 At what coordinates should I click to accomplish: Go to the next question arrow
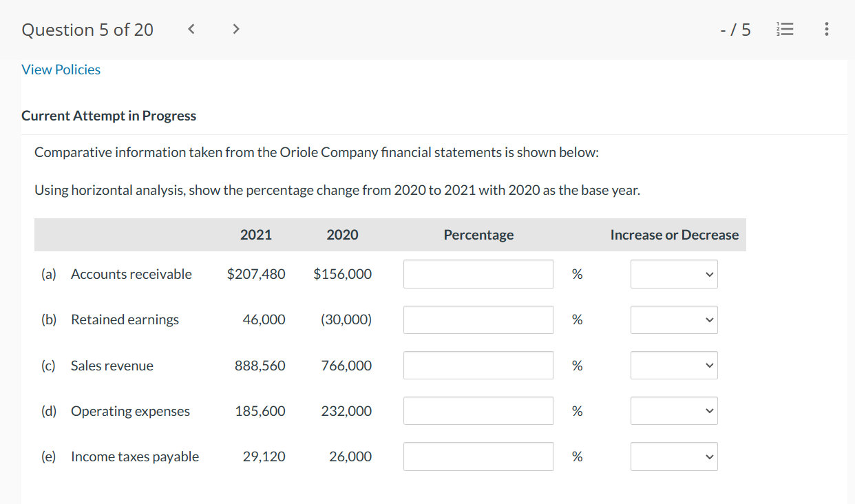236,30
